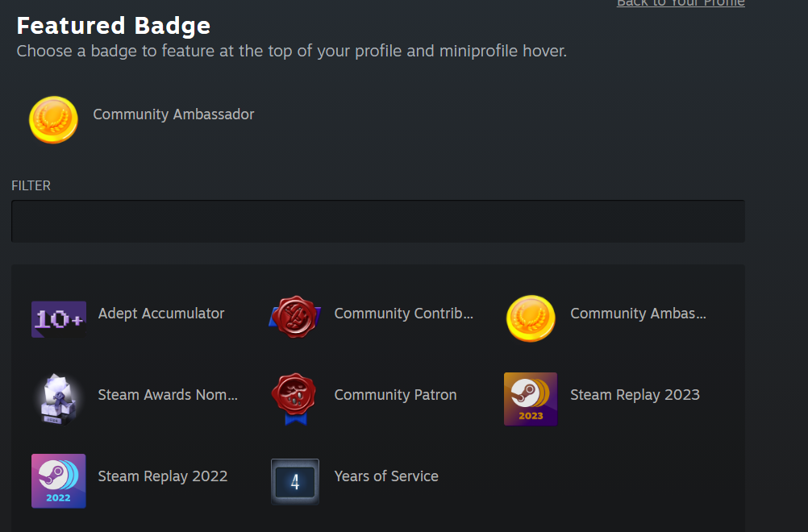Click the currently featured gold coin badge icon
This screenshot has width=808, height=532.
tap(53, 119)
